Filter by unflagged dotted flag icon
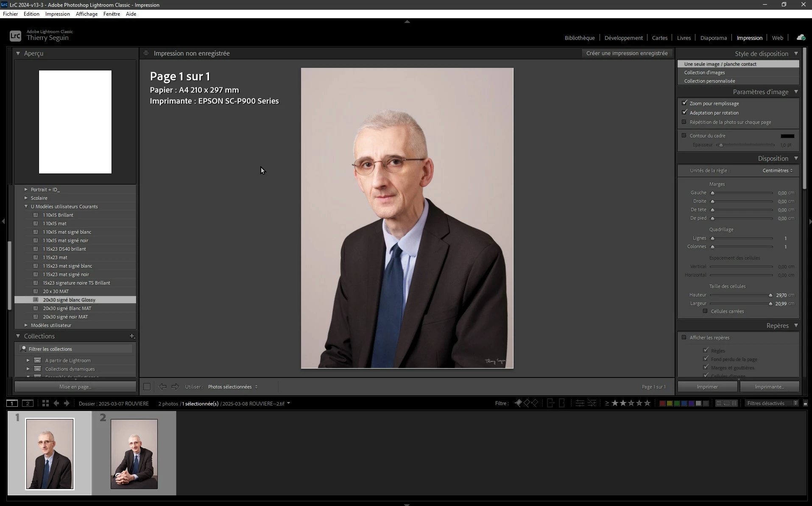Viewport: 812px width, 506px height. [527, 403]
